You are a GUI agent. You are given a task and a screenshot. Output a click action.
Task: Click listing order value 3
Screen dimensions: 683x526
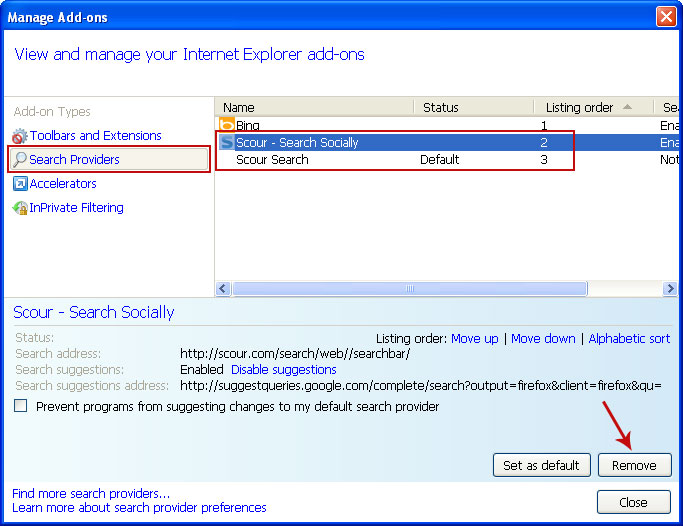[544, 160]
